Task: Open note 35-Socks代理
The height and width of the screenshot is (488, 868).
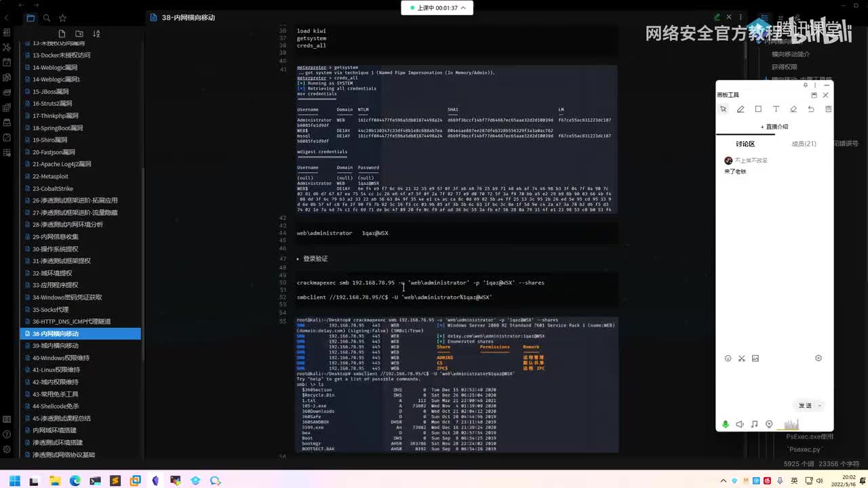Action: [51, 309]
